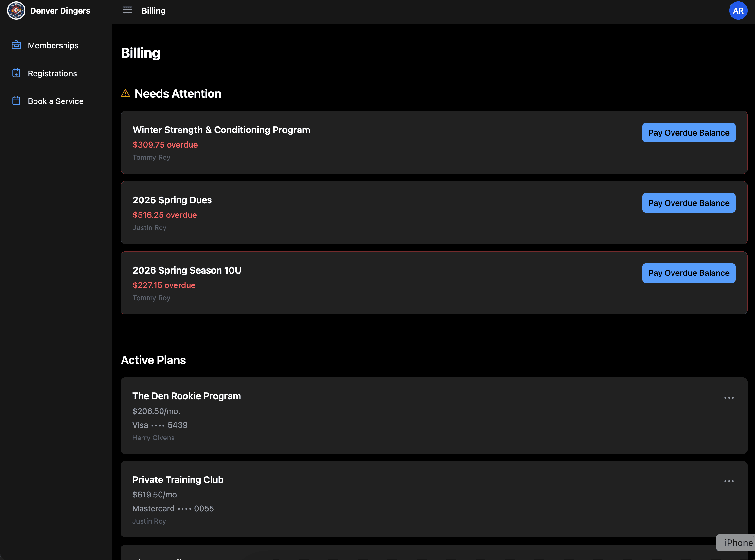The width and height of the screenshot is (755, 560).
Task: Select the Private Training Club plan card
Action: pos(407,499)
